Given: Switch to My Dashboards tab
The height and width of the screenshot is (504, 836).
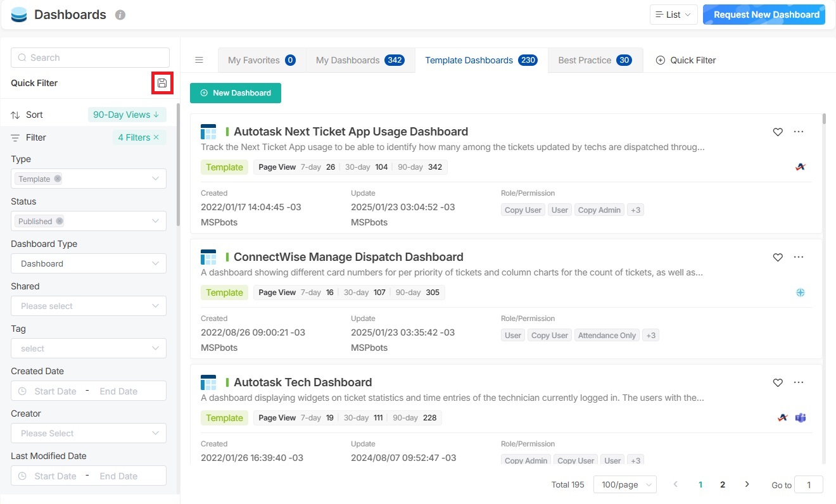Looking at the screenshot, I should 359,60.
